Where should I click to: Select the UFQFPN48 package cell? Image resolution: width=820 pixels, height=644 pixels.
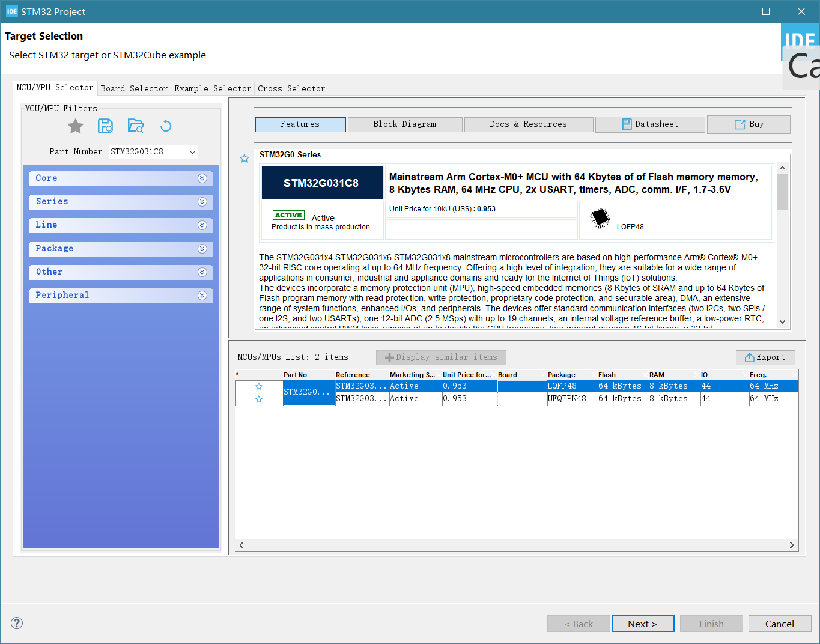click(572, 399)
